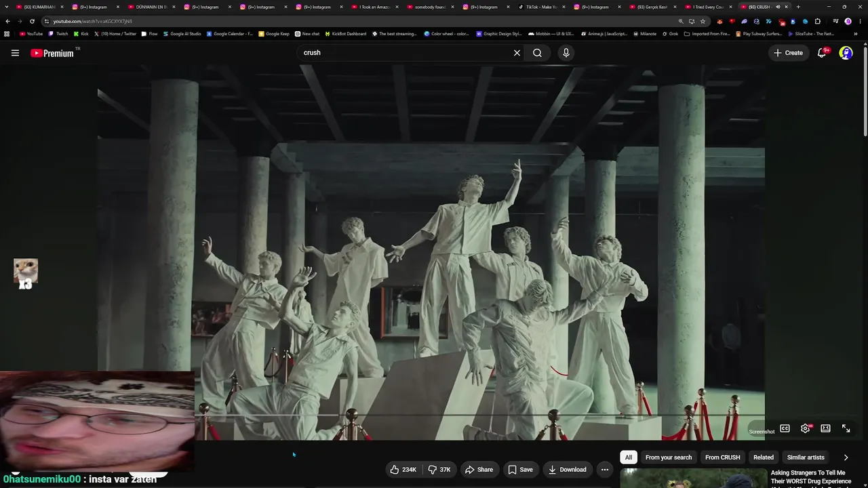Switch to the TikTok - Make Your tab
Image resolution: width=868 pixels, height=488 pixels.
pyautogui.click(x=542, y=7)
